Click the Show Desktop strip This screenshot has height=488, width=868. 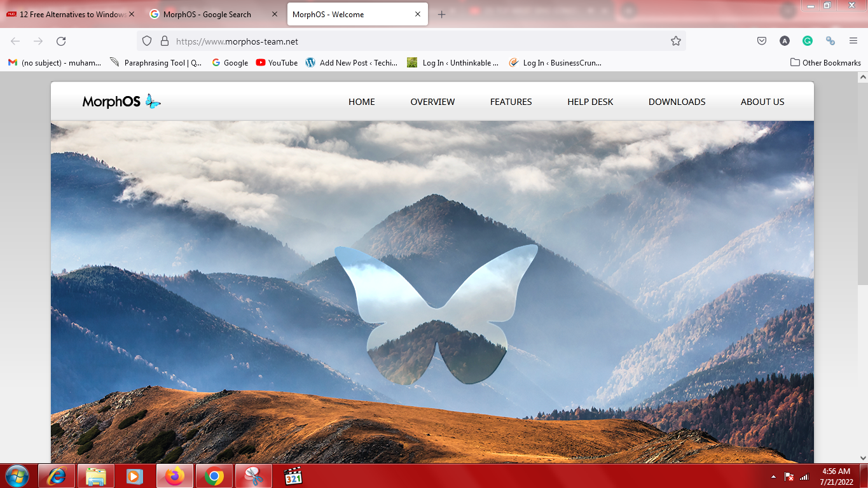coord(864,476)
